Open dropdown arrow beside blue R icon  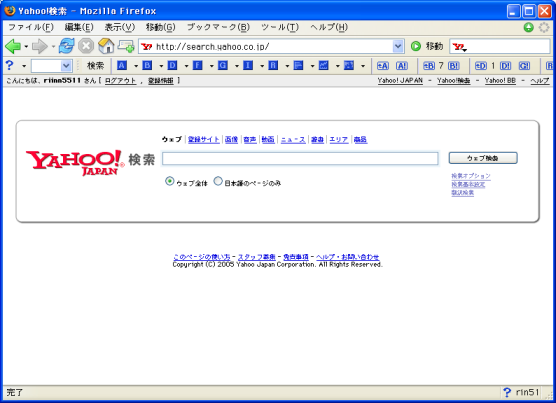(x=287, y=66)
